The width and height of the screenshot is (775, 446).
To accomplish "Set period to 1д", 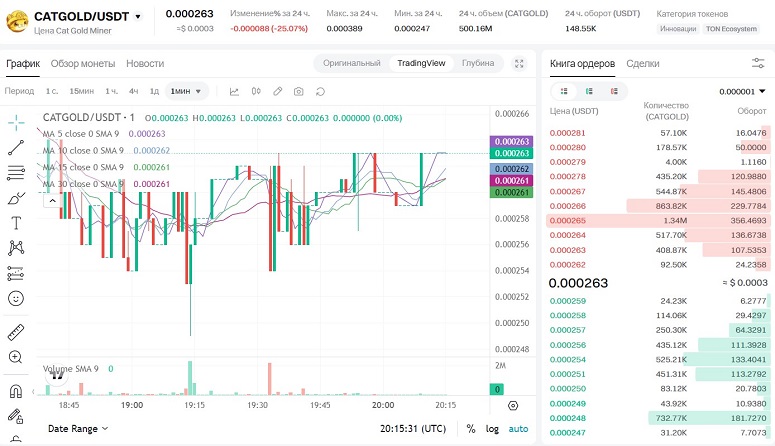I will [154, 91].
